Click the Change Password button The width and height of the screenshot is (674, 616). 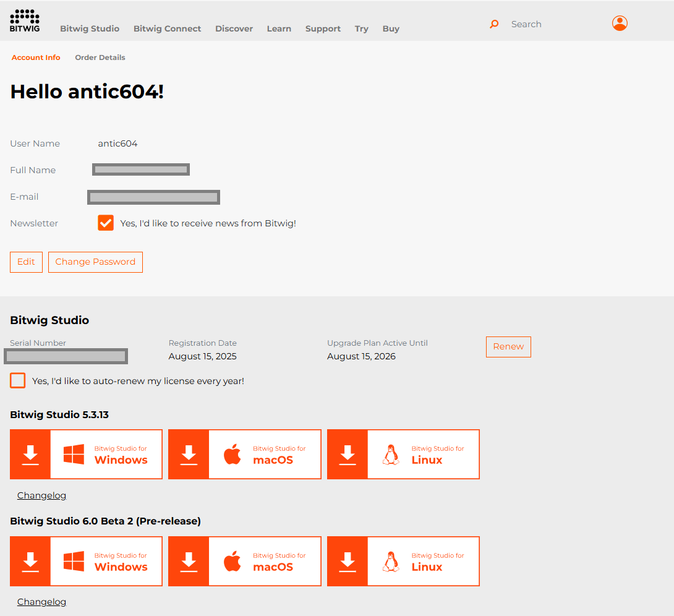[x=95, y=262]
